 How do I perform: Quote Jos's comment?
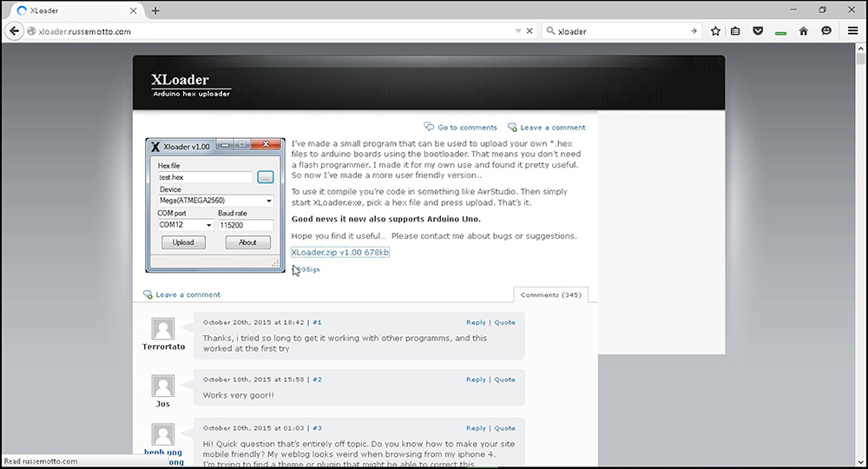pos(504,380)
